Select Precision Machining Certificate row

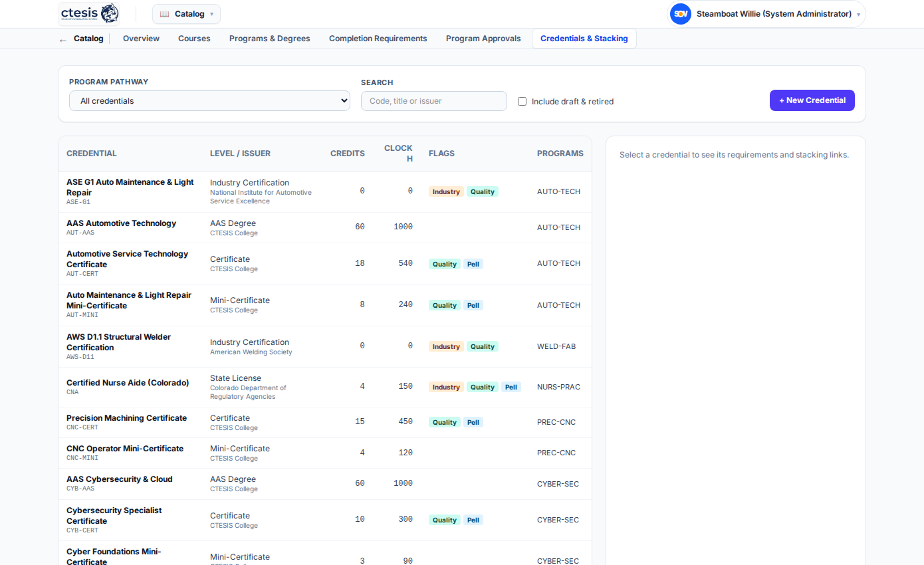point(325,423)
